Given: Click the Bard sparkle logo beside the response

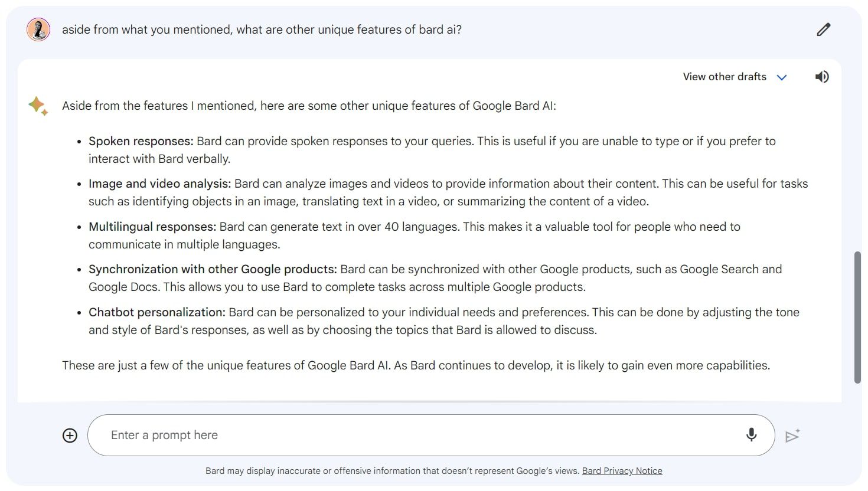Looking at the screenshot, I should [x=38, y=106].
